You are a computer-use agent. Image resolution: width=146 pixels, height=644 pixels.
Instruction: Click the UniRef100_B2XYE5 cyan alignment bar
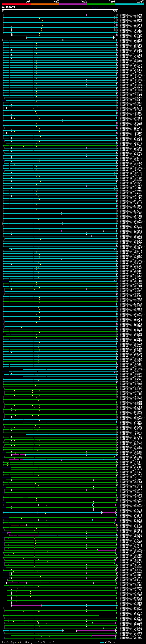pos(70,37)
